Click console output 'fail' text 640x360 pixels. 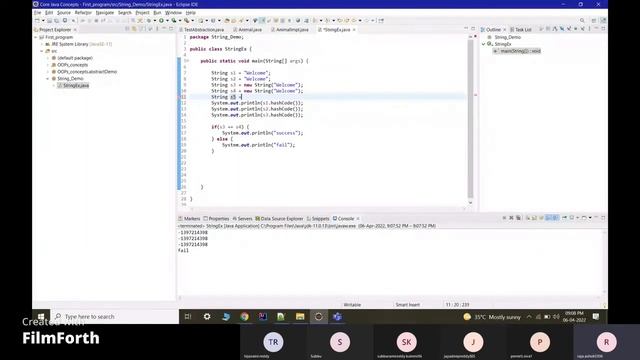183,251
